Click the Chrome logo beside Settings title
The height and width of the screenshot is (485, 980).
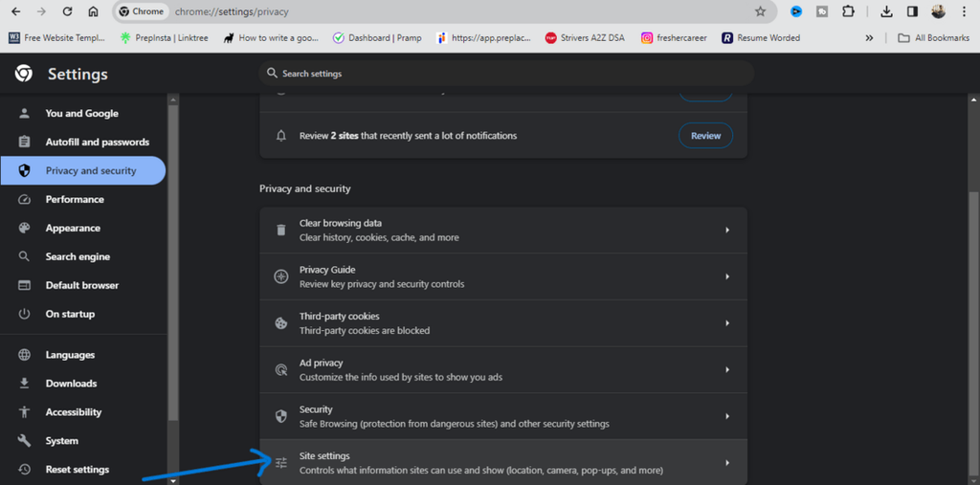[x=24, y=74]
